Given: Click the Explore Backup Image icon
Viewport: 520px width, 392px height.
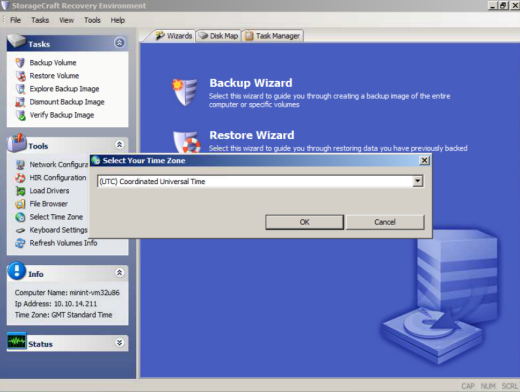Looking at the screenshot, I should [x=20, y=89].
